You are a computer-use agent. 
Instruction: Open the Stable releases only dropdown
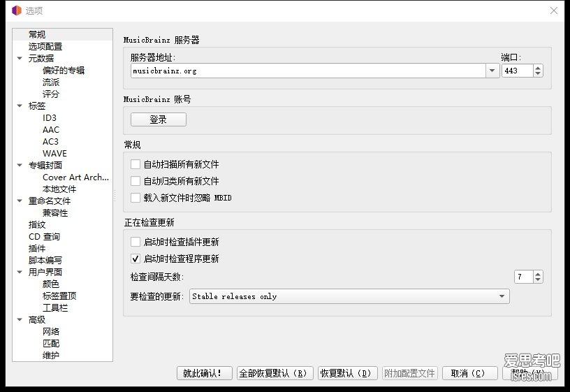coord(349,296)
